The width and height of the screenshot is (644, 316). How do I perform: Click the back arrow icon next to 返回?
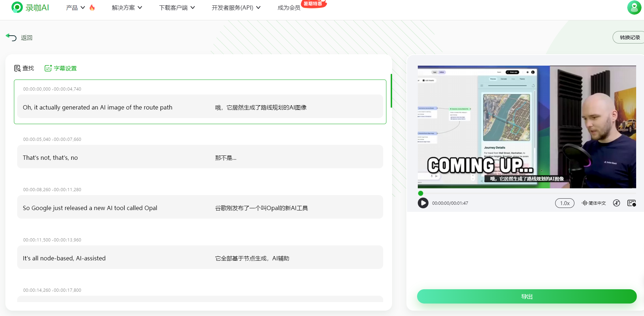point(11,37)
